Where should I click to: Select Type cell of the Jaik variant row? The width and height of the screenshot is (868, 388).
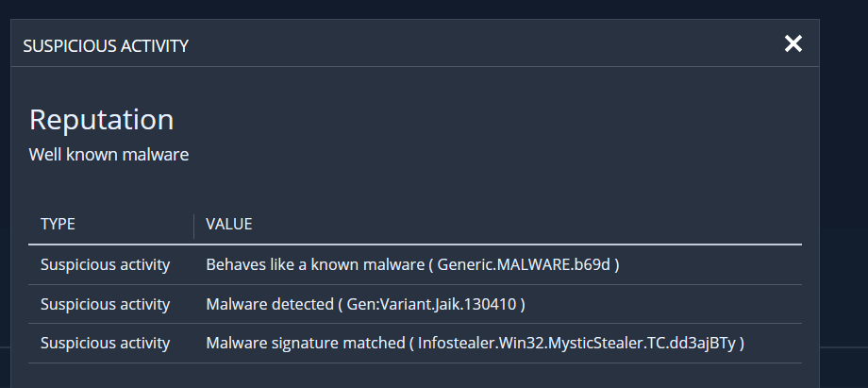[105, 304]
